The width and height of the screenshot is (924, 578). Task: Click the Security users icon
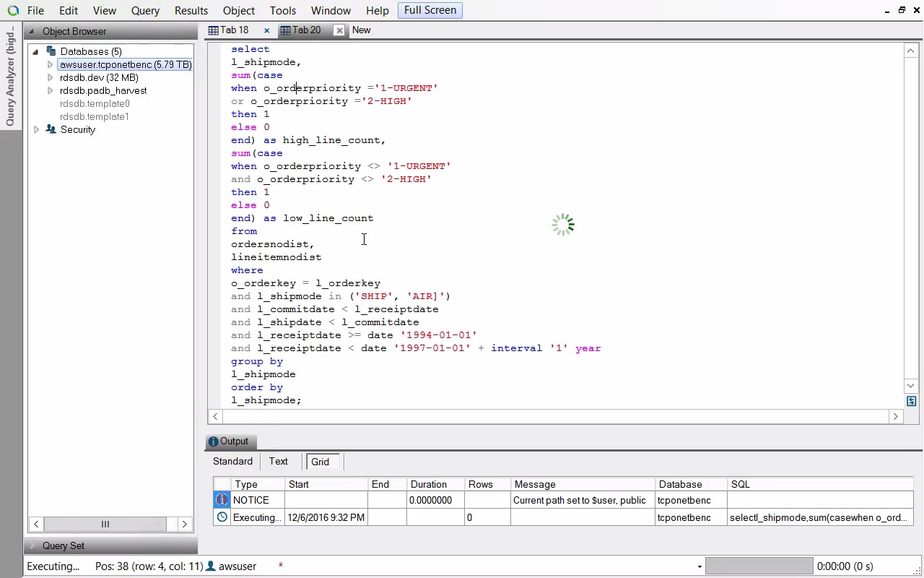(51, 129)
